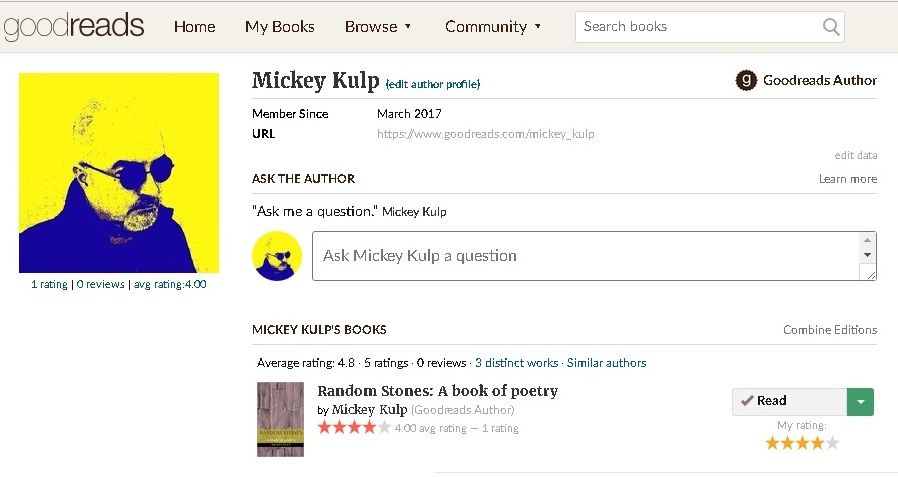Screen dimensions: 898x477
Task: Expand the Browse menu
Action: [x=378, y=27]
